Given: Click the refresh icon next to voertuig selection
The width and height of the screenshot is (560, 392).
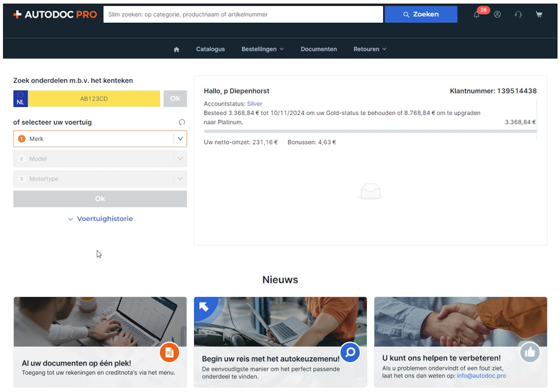Looking at the screenshot, I should pyautogui.click(x=182, y=122).
